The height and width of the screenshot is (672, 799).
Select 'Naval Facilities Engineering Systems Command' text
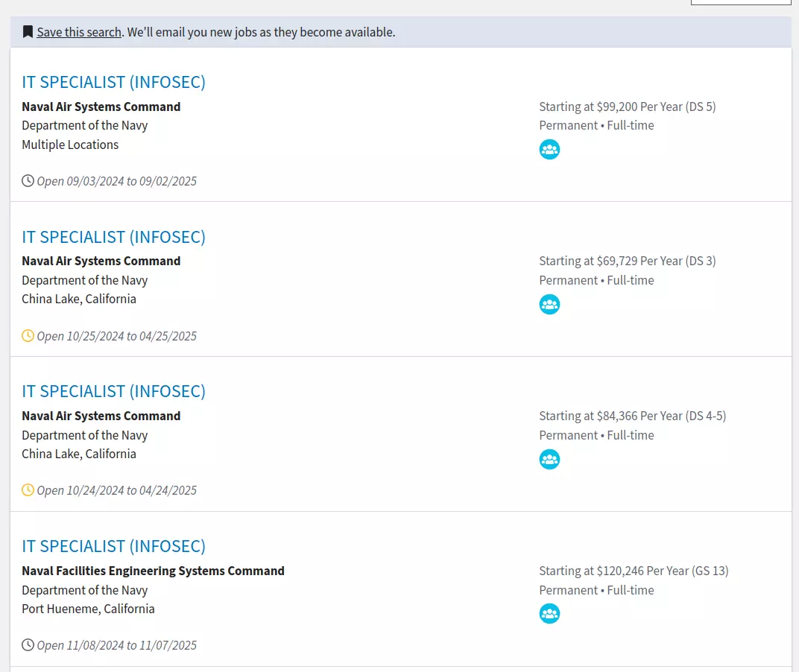(153, 571)
